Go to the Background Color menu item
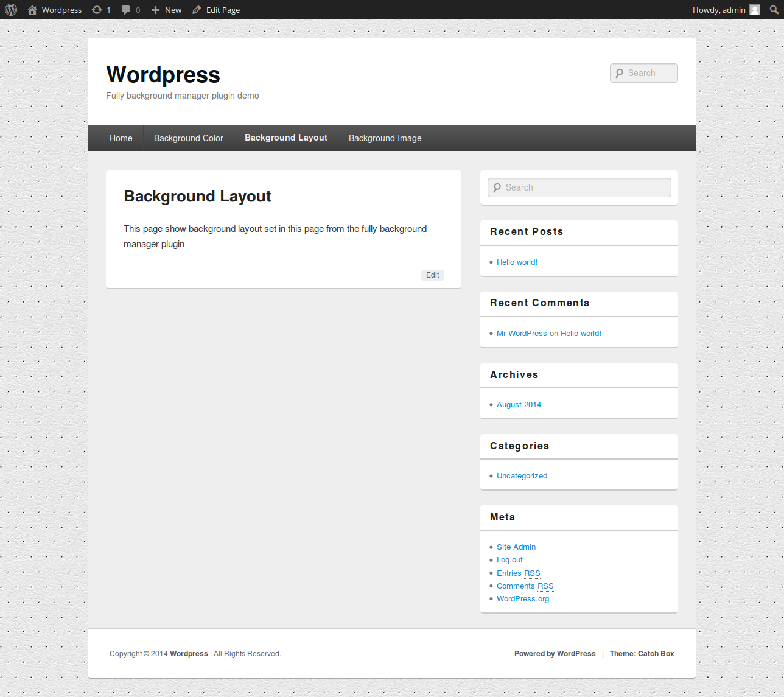The width and height of the screenshot is (784, 697). 189,138
